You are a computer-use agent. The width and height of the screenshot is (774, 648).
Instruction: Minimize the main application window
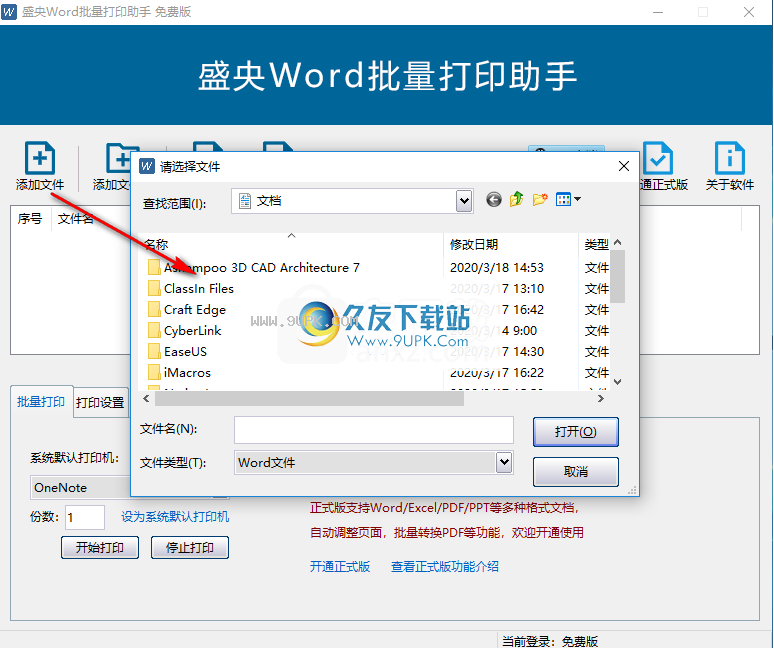[658, 12]
